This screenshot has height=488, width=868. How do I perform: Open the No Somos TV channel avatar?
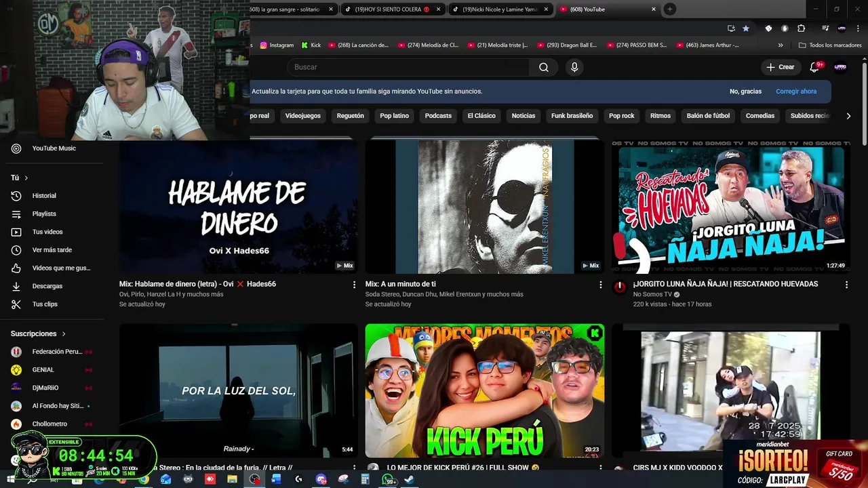(620, 287)
